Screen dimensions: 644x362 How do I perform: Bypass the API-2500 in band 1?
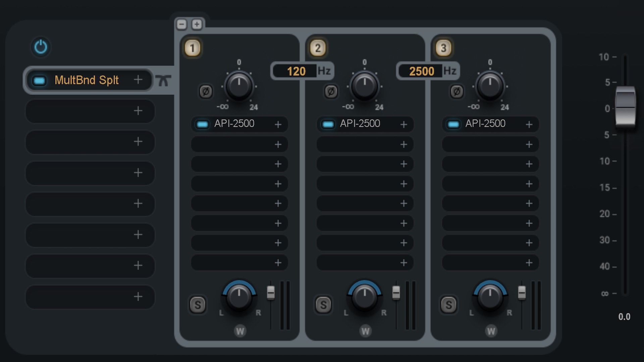coord(203,124)
